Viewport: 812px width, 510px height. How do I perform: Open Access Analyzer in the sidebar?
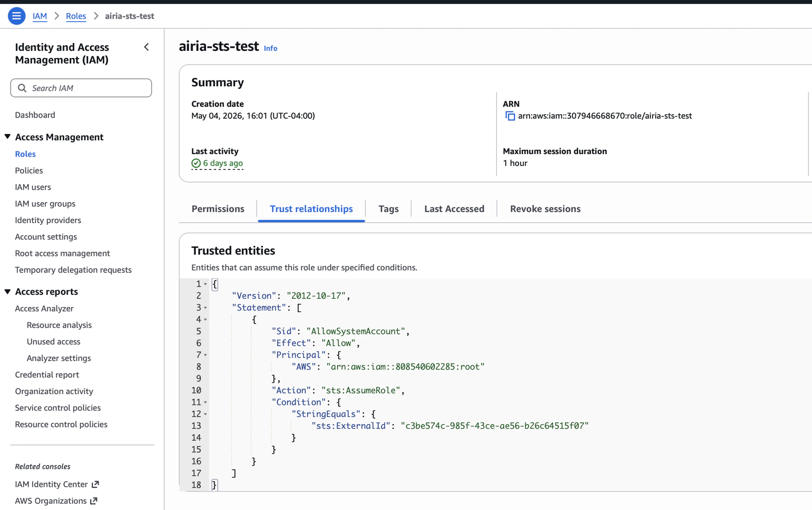[44, 309]
